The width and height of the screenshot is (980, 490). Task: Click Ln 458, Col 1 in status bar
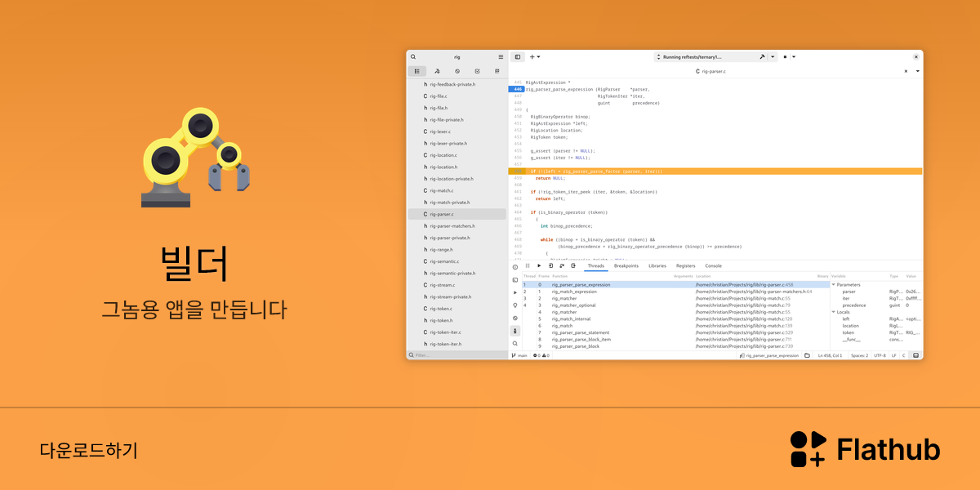point(831,355)
